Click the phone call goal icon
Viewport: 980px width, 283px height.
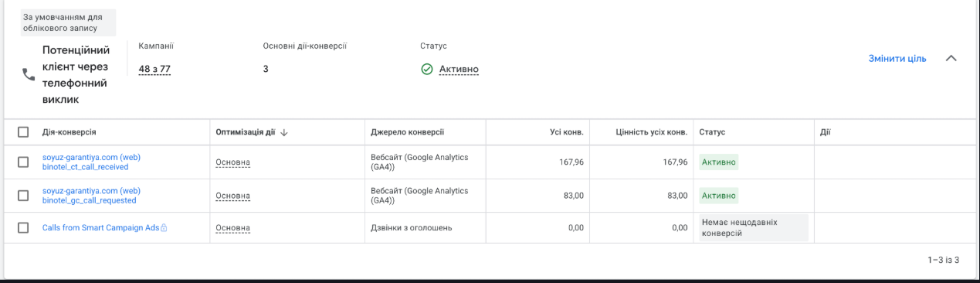tap(28, 75)
